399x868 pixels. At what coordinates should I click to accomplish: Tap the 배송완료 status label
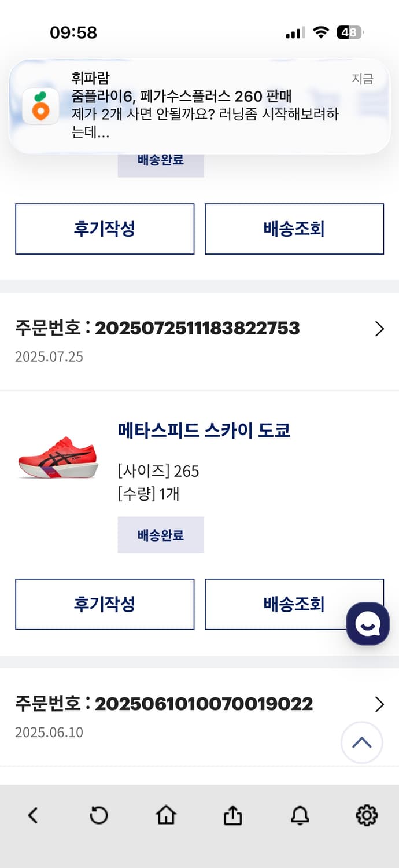click(161, 535)
